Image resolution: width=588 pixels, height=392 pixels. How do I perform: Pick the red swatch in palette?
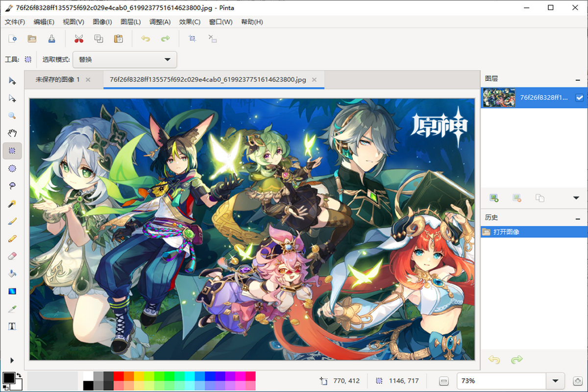click(119, 376)
